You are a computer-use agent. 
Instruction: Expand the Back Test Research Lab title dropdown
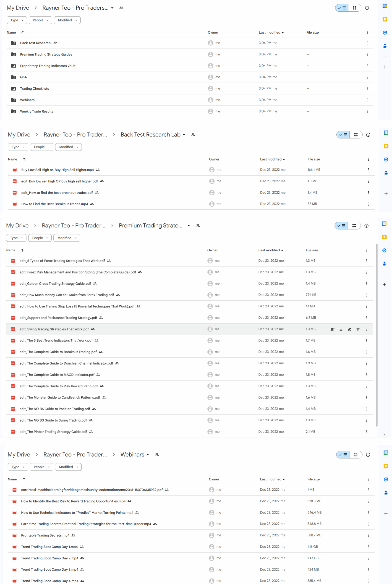click(184, 135)
